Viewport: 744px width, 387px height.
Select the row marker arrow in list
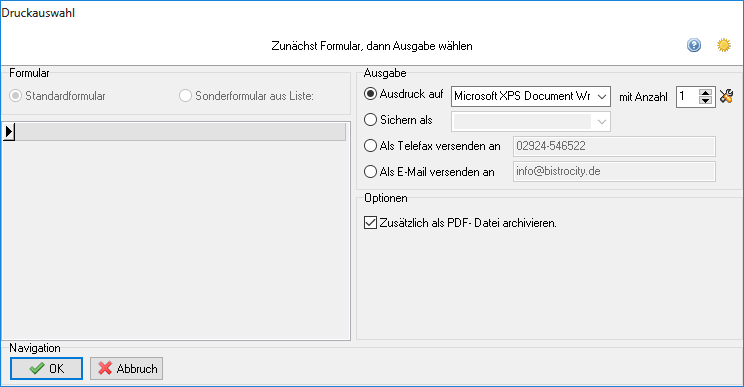click(9, 131)
